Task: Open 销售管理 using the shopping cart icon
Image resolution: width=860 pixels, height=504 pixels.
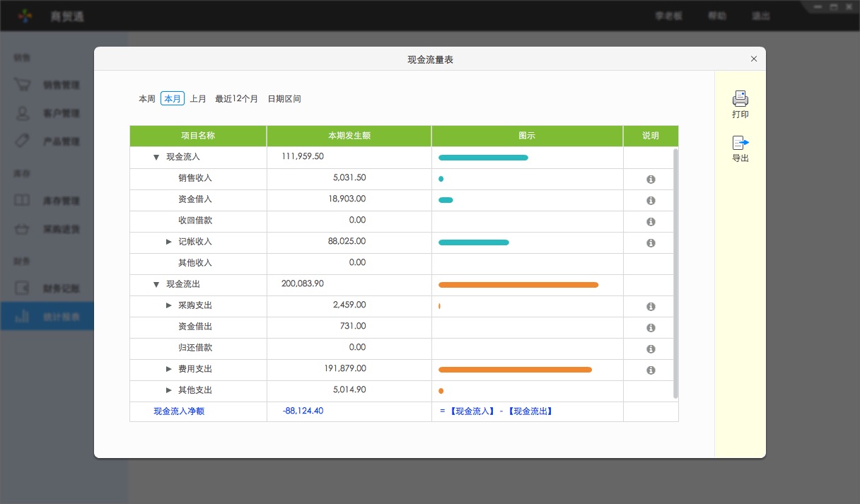Action: [23, 85]
